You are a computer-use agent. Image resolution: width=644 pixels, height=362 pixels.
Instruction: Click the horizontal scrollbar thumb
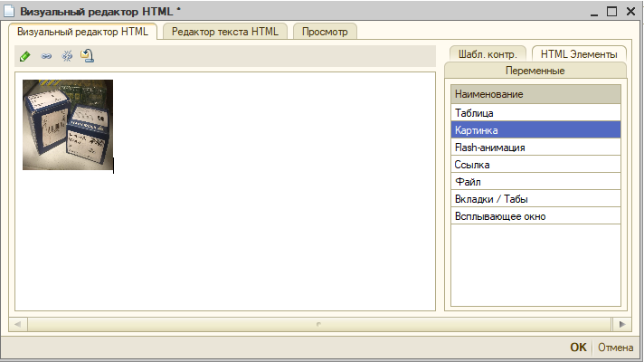[319, 324]
